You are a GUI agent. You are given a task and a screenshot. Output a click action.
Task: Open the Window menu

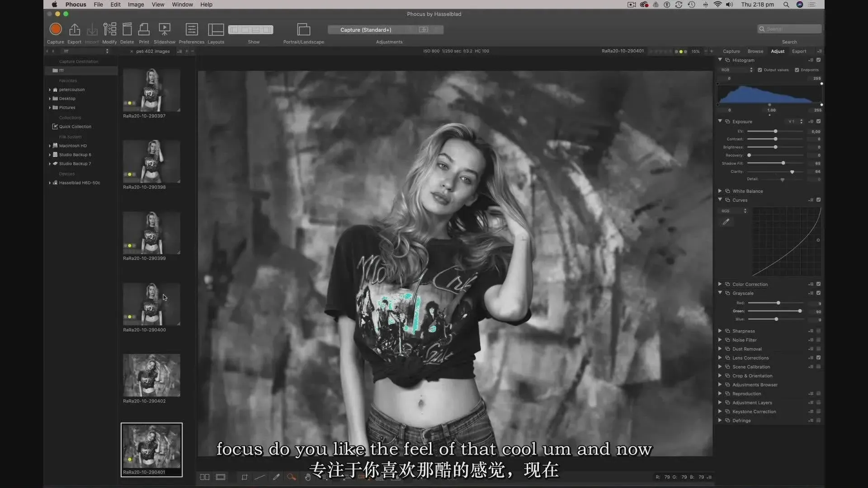[x=182, y=5]
